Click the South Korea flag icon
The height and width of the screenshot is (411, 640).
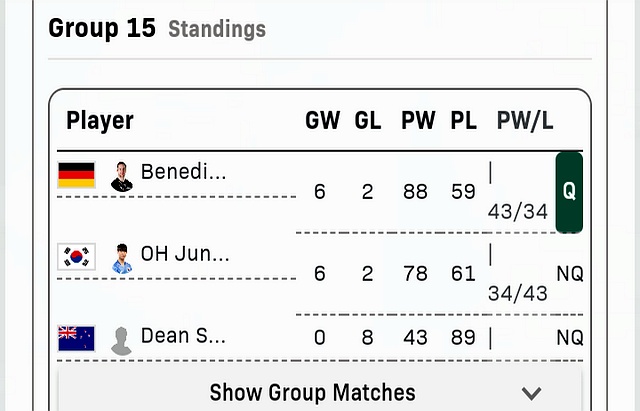pos(77,257)
